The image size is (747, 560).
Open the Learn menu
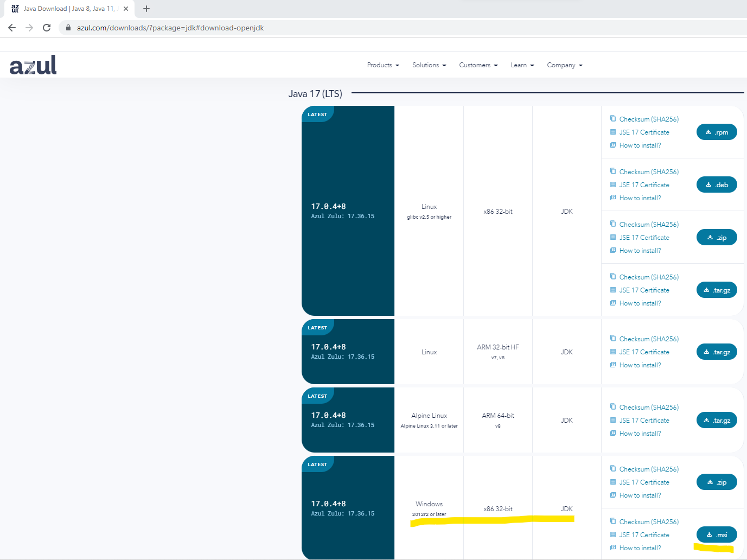[x=522, y=65]
